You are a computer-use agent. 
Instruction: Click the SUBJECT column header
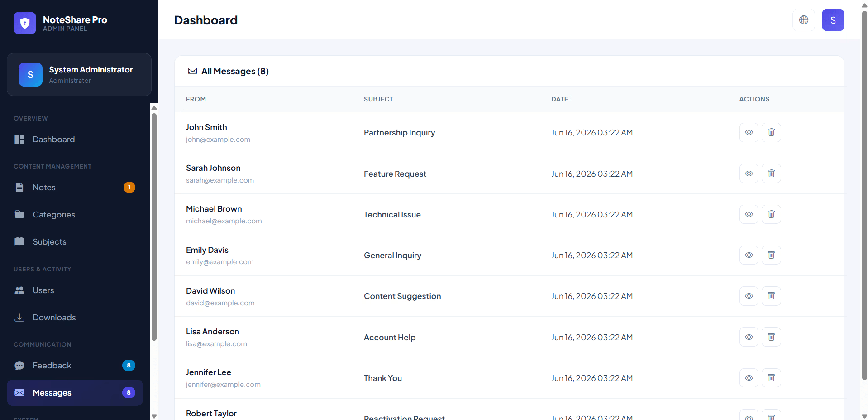[x=378, y=99]
